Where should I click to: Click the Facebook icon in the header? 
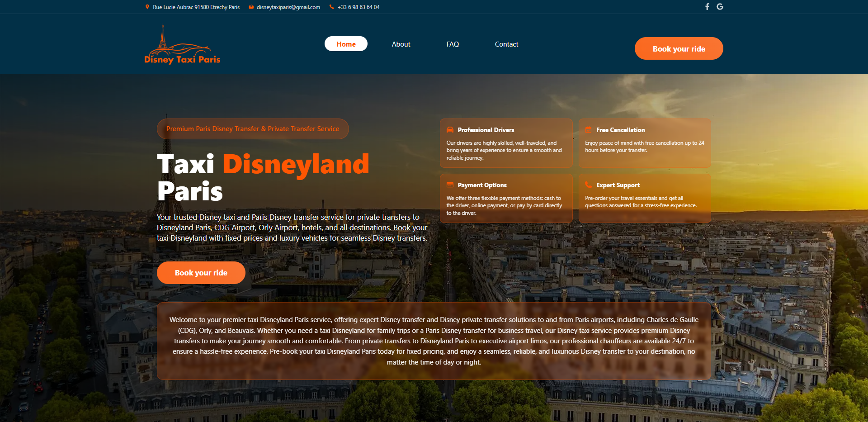(x=708, y=7)
